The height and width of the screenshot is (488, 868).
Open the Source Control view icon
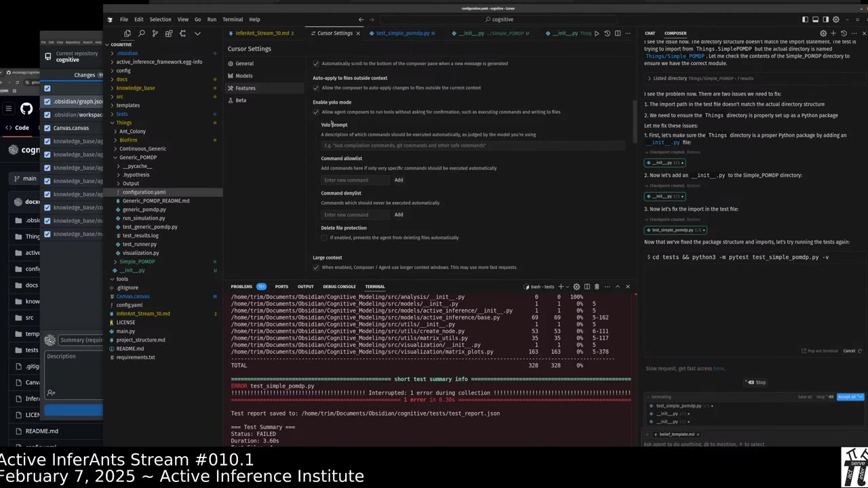155,33
